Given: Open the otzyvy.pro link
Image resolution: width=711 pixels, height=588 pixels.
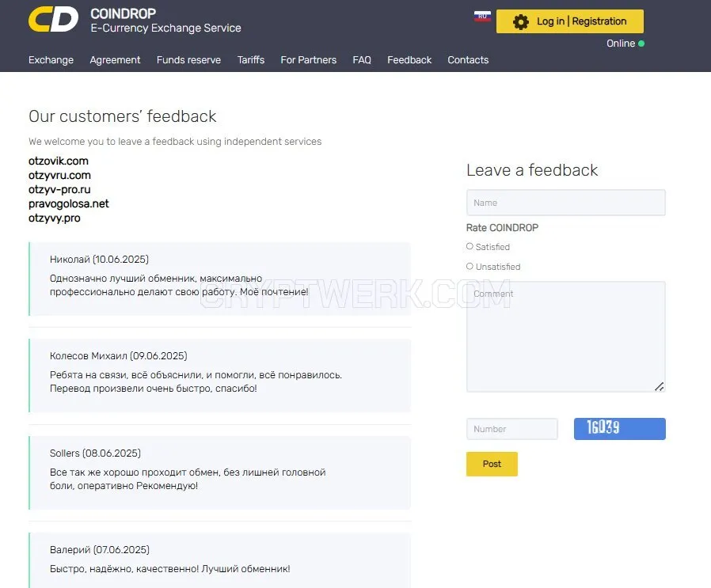Looking at the screenshot, I should (x=55, y=218).
